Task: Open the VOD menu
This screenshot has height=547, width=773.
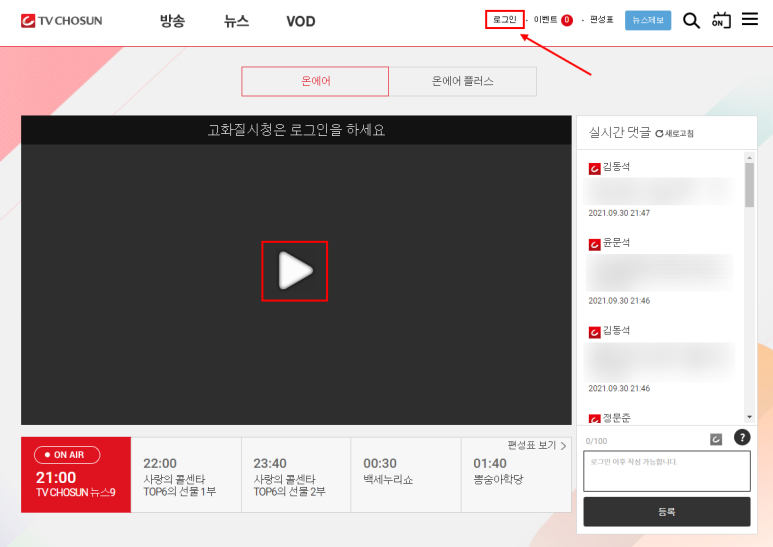Action: click(301, 21)
